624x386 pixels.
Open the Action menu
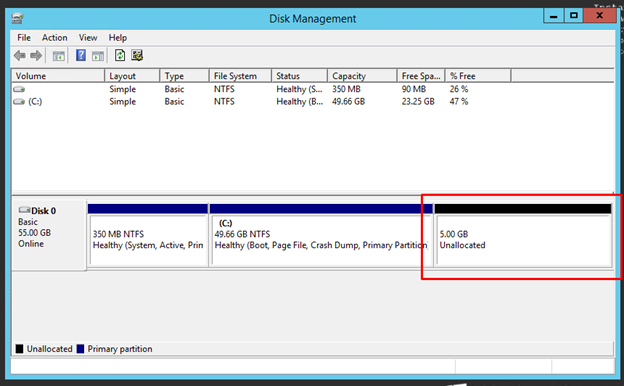coord(55,38)
